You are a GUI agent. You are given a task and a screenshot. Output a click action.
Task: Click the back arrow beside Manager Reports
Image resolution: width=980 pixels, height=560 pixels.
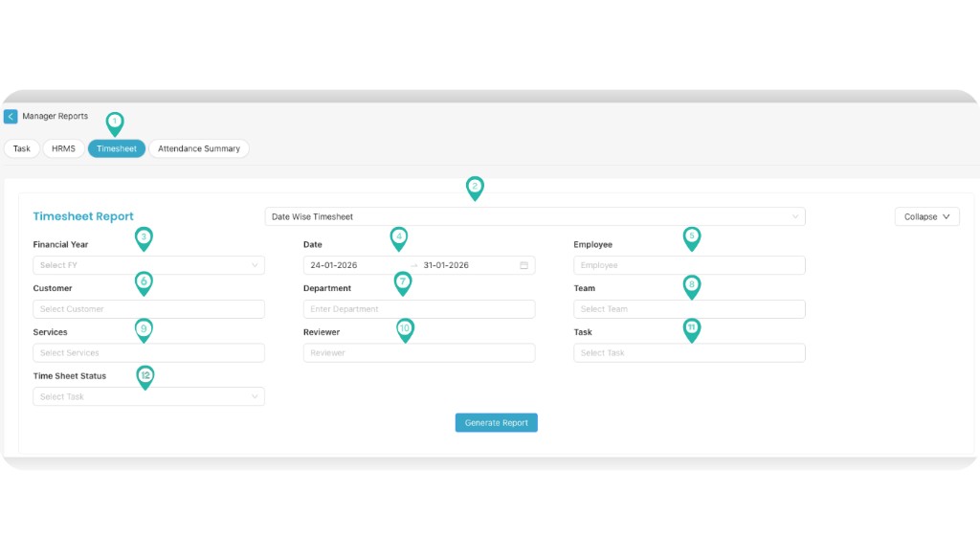coord(11,116)
